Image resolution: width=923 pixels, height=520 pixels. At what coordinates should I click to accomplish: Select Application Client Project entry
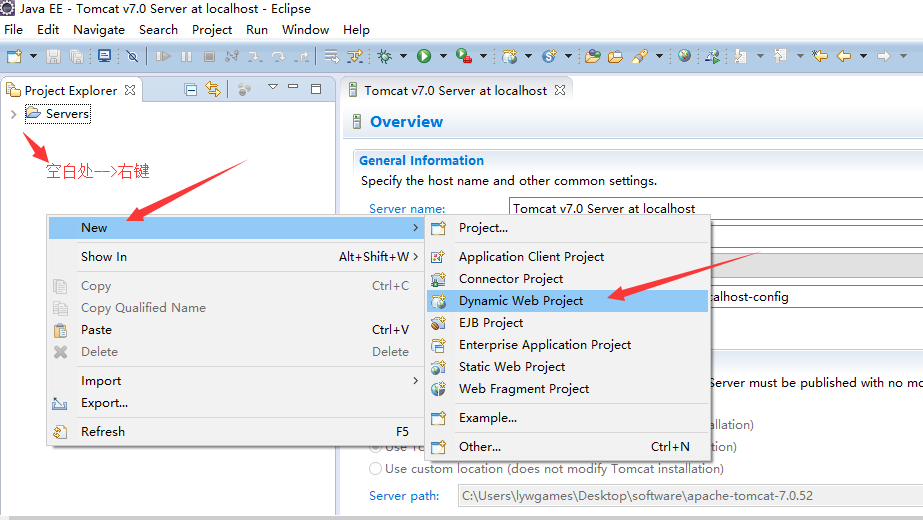tap(567, 257)
